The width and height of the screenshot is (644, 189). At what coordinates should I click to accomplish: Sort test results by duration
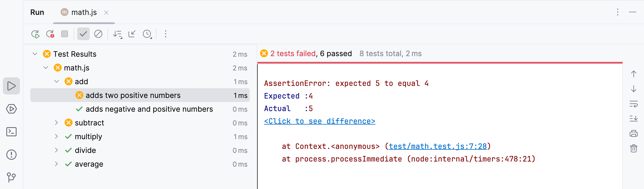117,34
